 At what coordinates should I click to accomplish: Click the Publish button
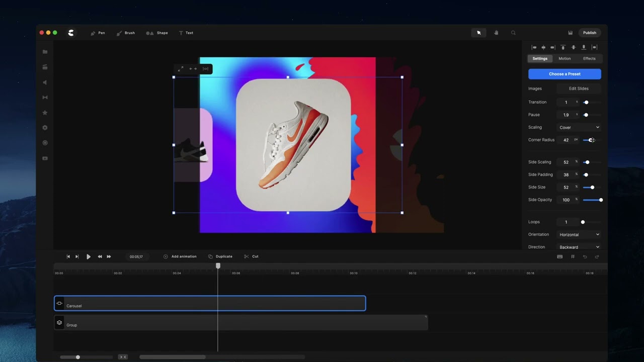[589, 33]
